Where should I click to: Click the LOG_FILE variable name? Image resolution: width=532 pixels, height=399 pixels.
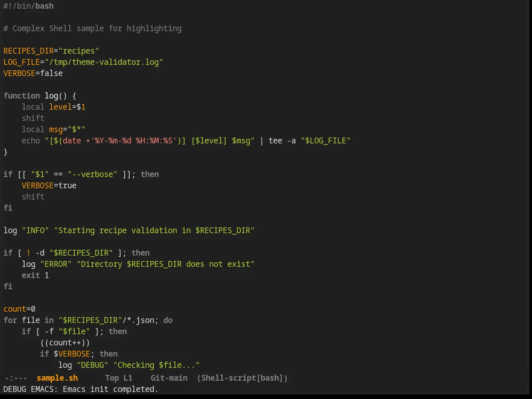pos(22,62)
